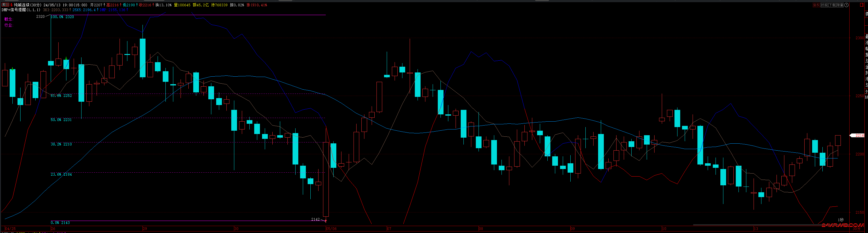Click the 限量 button

click(x=840, y=5)
